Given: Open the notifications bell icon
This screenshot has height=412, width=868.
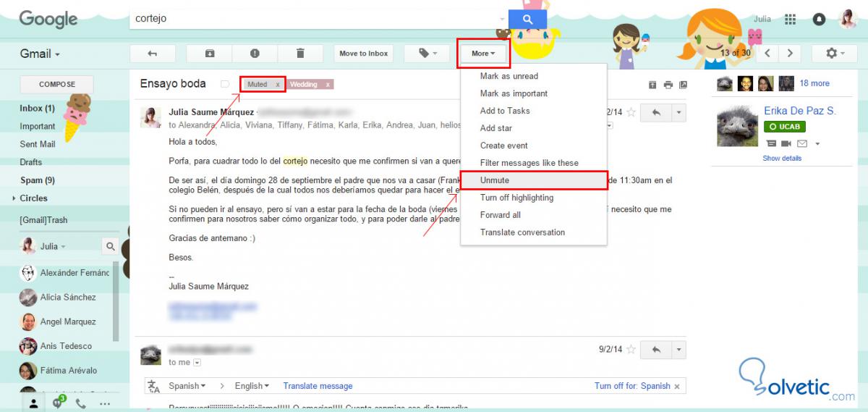Looking at the screenshot, I should pos(819,20).
